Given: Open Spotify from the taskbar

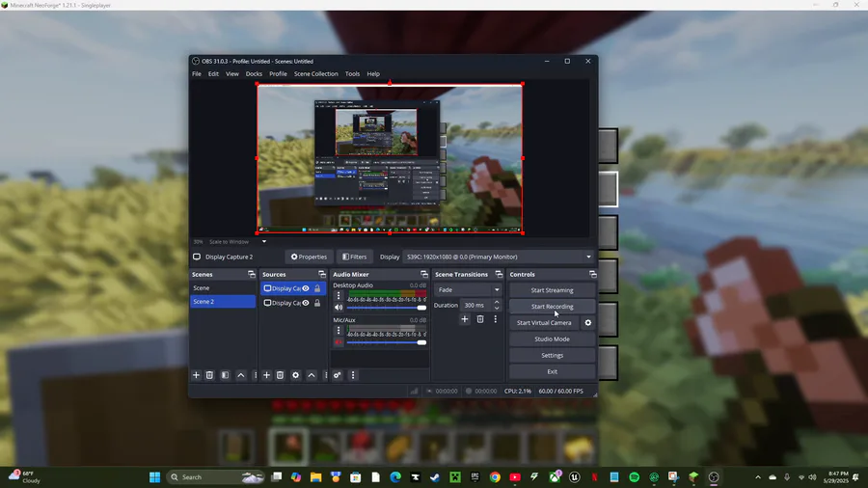Looking at the screenshot, I should point(634,477).
